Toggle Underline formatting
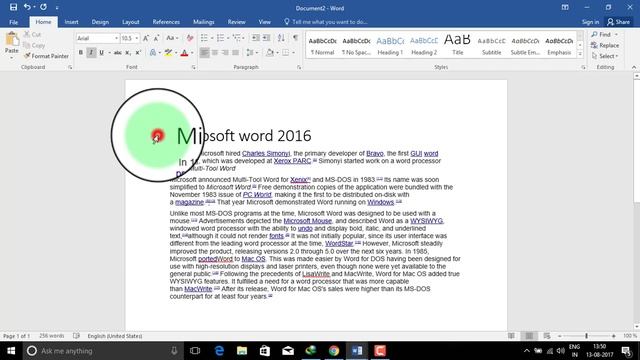 [x=101, y=53]
